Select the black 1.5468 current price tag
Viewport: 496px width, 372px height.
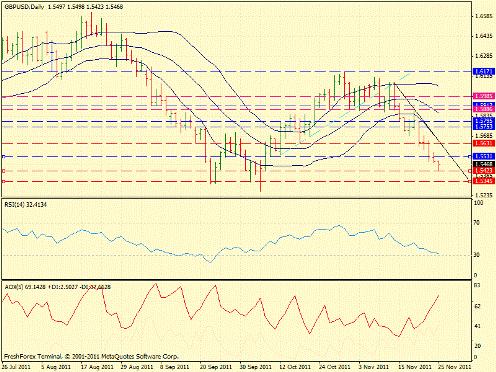pos(484,164)
